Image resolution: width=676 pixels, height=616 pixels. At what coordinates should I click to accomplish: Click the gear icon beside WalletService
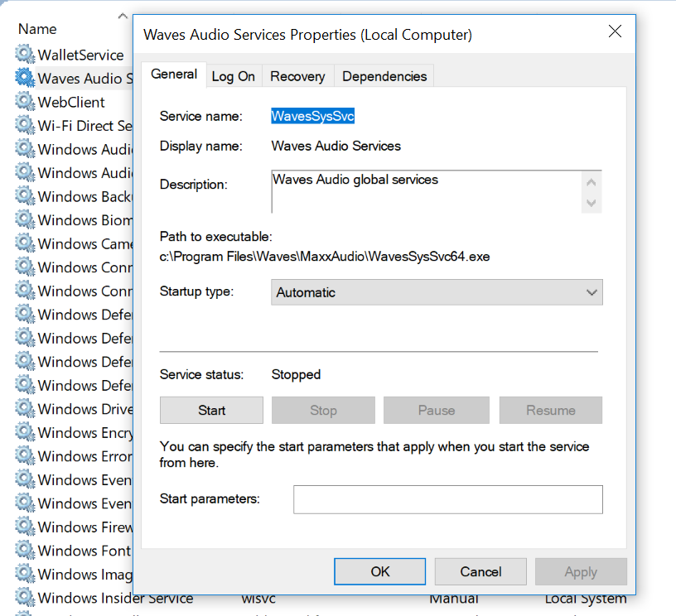[x=25, y=55]
